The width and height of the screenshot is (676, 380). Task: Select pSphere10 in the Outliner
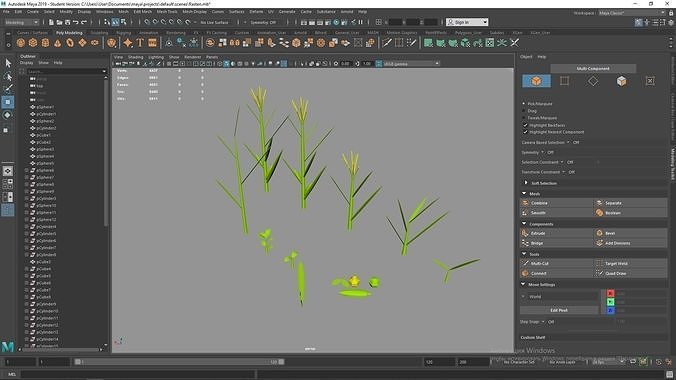46,206
